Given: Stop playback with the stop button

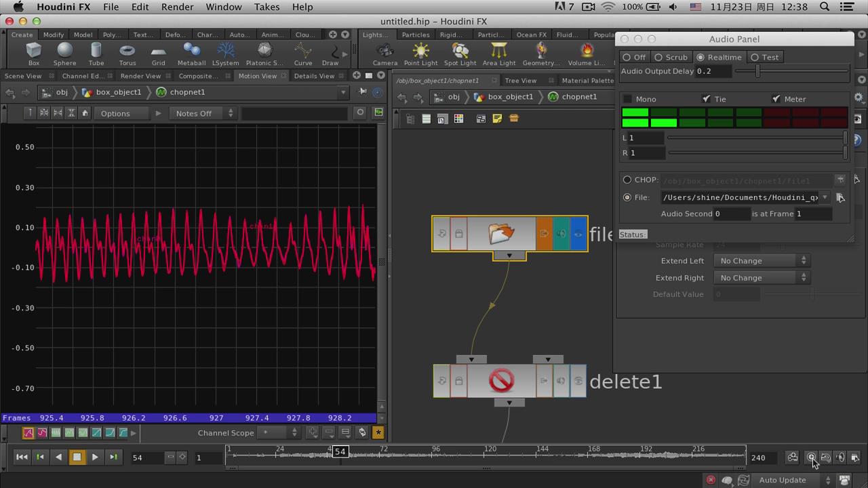Looking at the screenshot, I should point(77,457).
